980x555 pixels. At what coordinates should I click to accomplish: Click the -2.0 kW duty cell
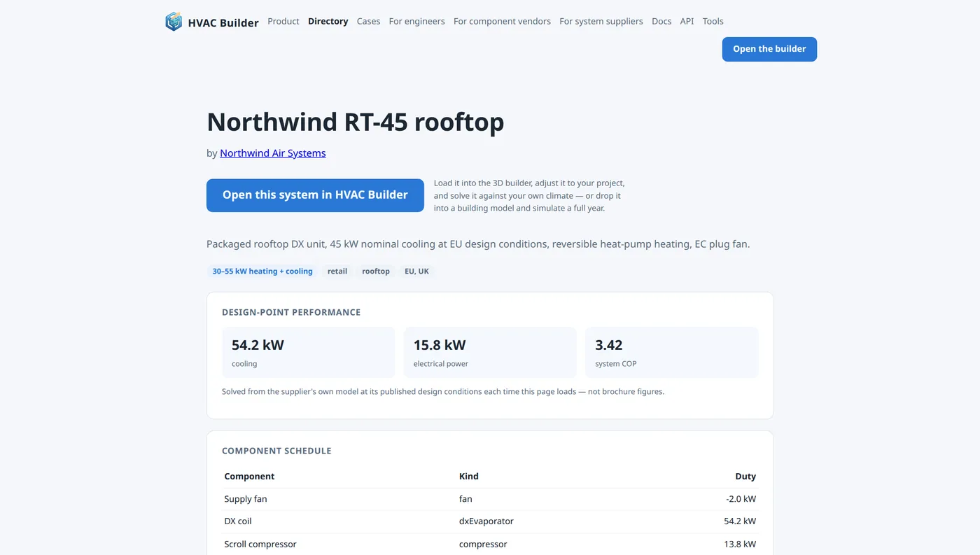pos(741,499)
